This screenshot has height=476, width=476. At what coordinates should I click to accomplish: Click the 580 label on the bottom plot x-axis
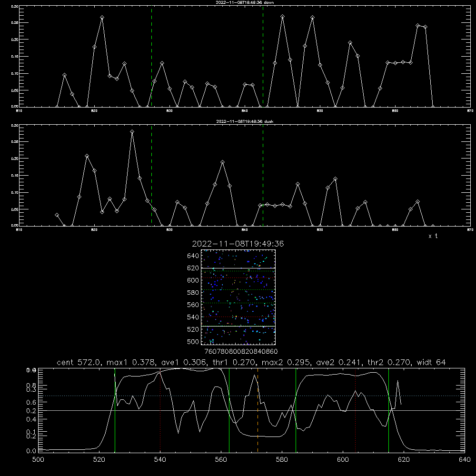(282, 460)
